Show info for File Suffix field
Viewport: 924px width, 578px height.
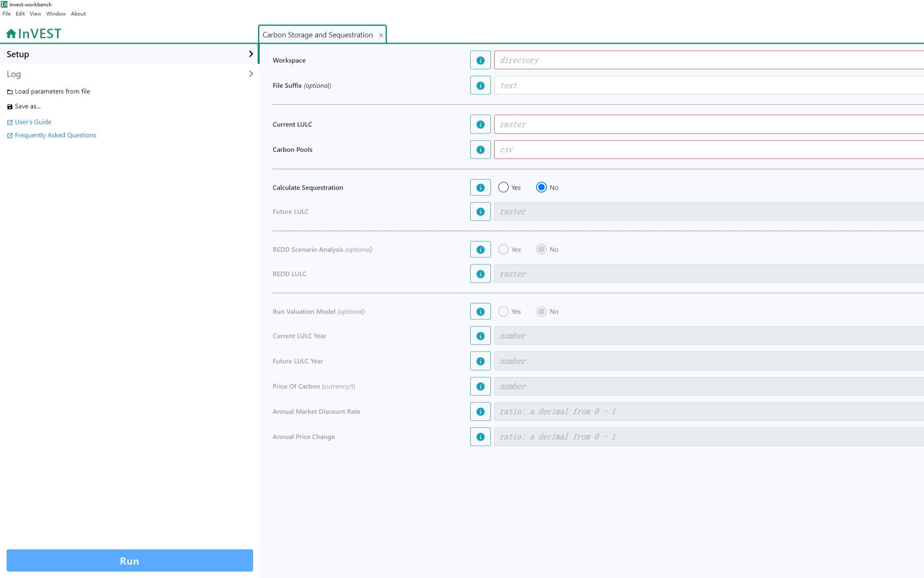pos(480,86)
